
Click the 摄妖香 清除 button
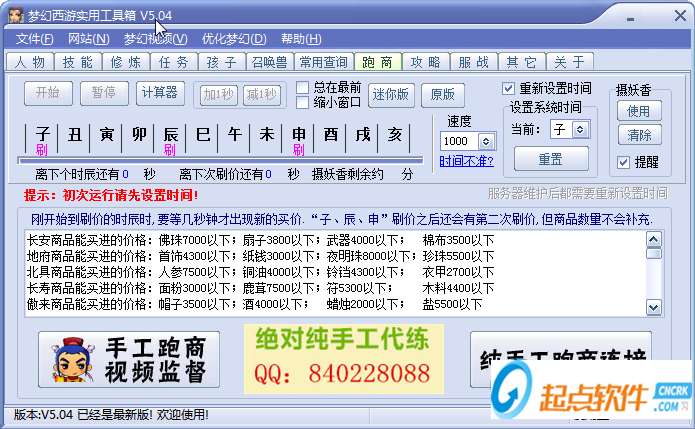[639, 135]
